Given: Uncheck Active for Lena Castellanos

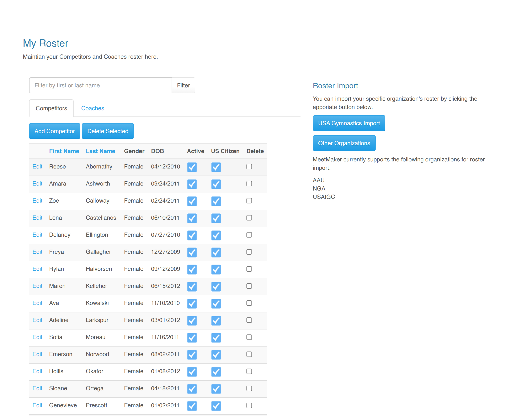Looking at the screenshot, I should click(192, 218).
